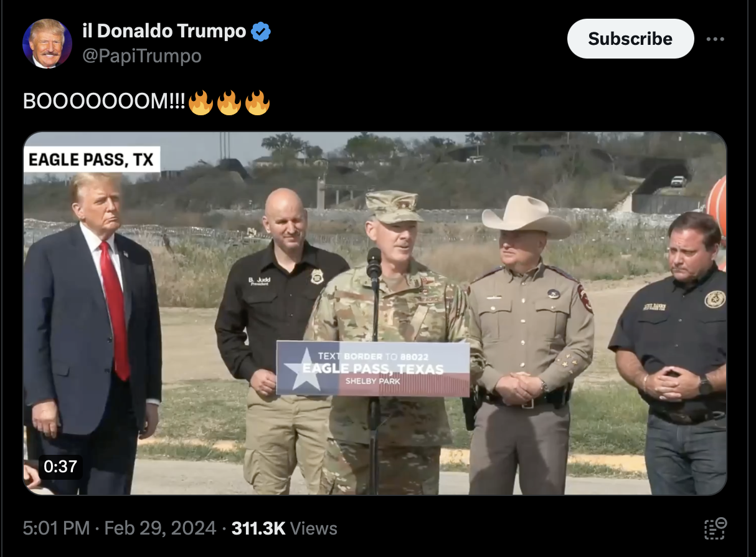756x557 pixels.
Task: Open the three-dot more options menu
Action: [716, 39]
